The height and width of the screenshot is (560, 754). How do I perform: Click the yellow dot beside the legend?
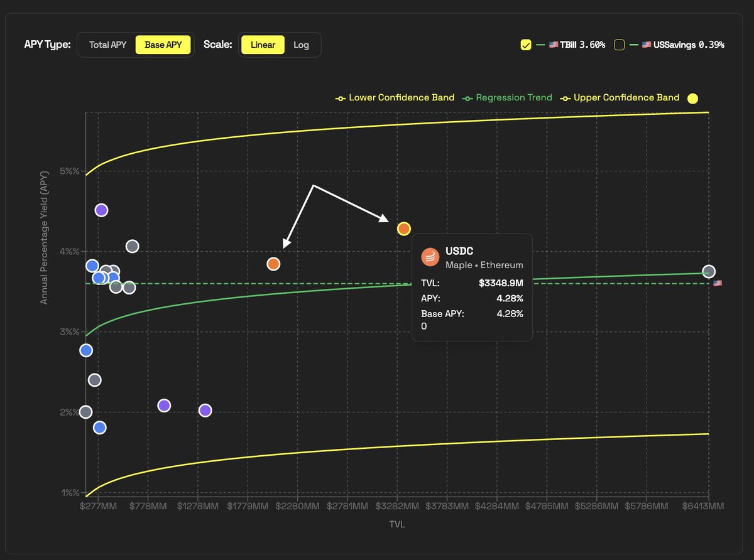(x=692, y=99)
